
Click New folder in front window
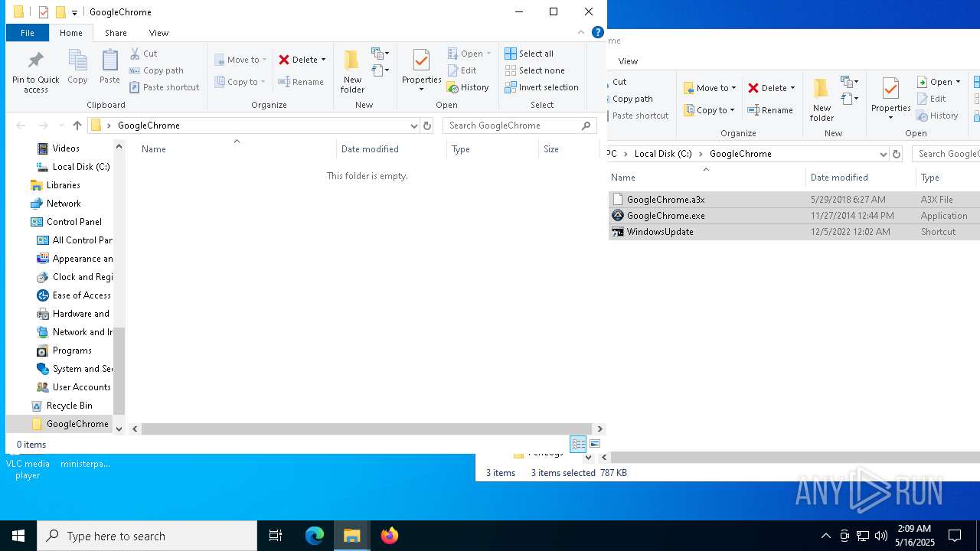[352, 72]
